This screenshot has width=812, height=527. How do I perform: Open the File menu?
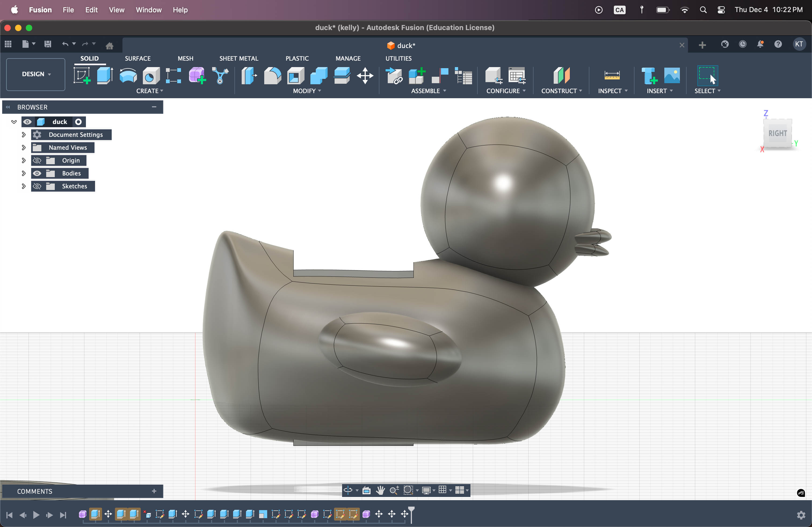tap(68, 10)
